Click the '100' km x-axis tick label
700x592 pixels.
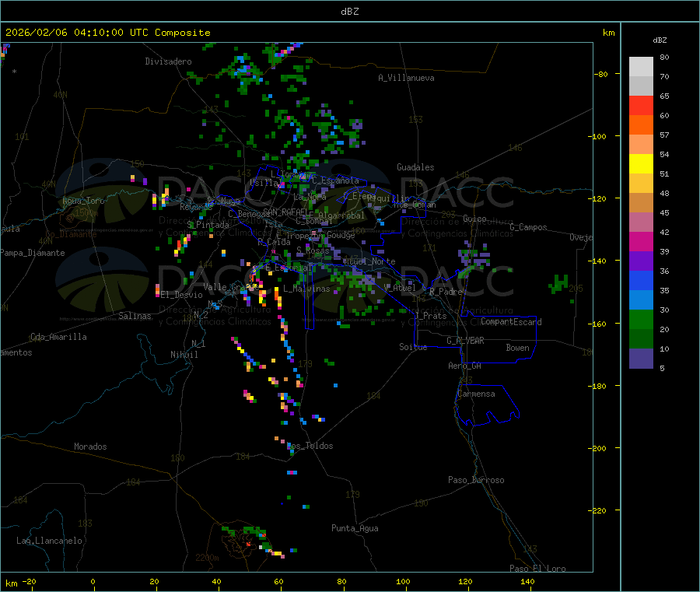click(403, 581)
